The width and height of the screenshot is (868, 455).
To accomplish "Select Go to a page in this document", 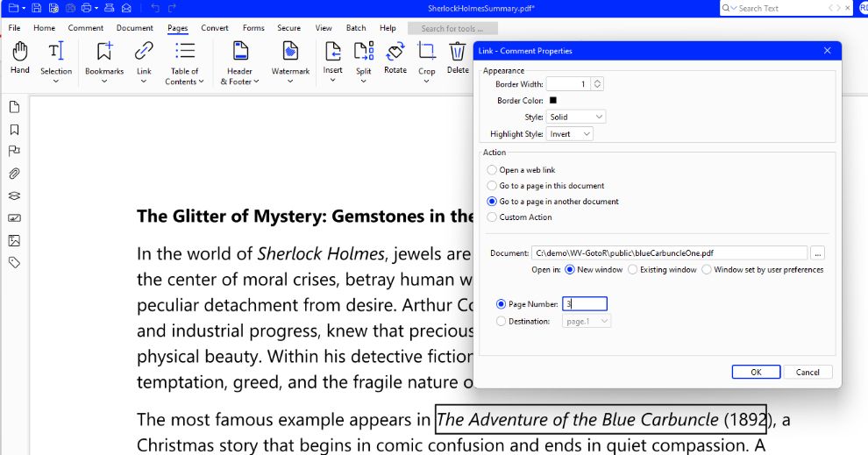I will tap(492, 186).
